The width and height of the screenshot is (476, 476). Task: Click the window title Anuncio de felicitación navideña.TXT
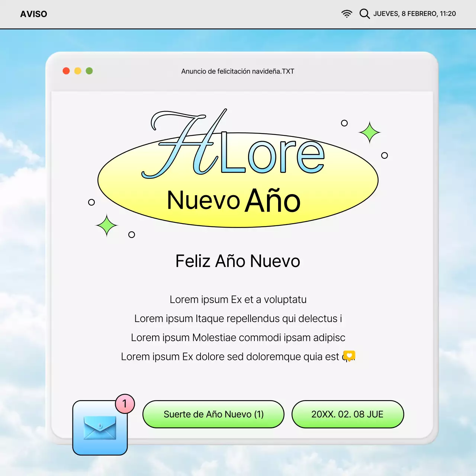tap(238, 71)
